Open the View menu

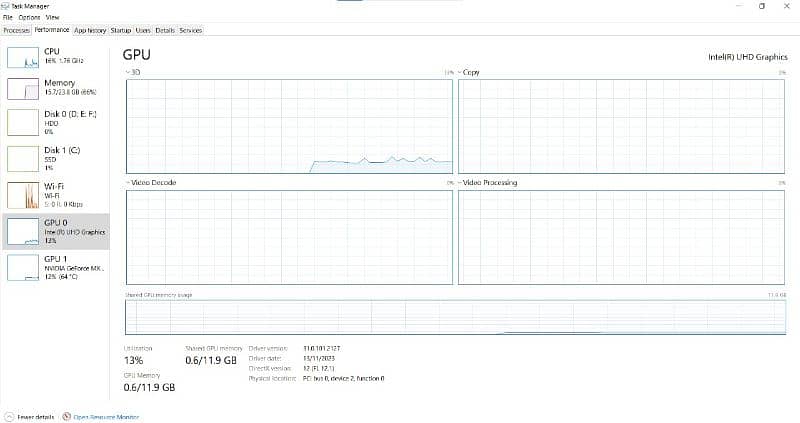51,18
